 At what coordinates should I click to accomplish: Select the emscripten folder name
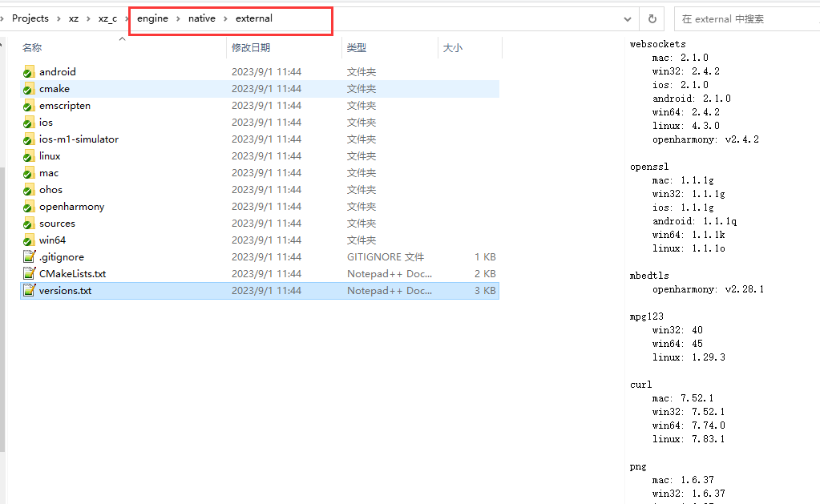pyautogui.click(x=65, y=106)
